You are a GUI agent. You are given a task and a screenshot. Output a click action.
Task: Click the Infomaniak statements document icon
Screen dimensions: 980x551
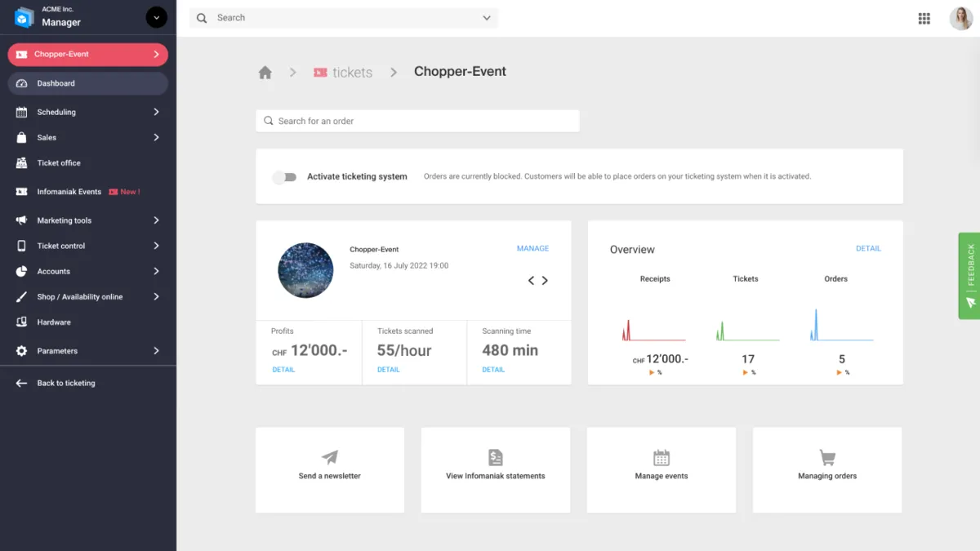[x=496, y=457]
